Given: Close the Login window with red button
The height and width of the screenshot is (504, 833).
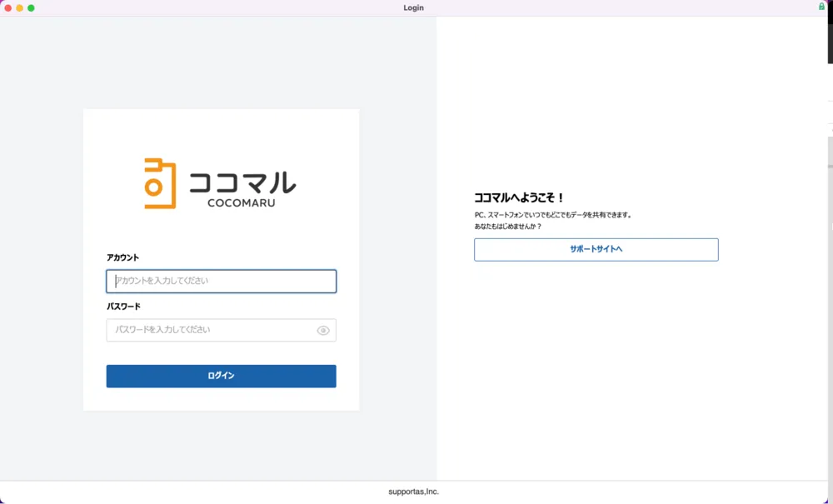Looking at the screenshot, I should [x=8, y=7].
